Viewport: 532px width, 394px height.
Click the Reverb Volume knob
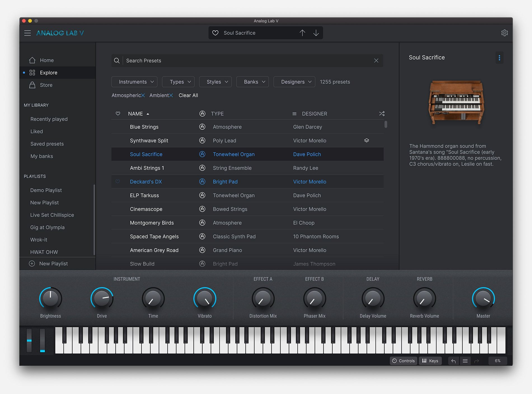[x=424, y=299]
